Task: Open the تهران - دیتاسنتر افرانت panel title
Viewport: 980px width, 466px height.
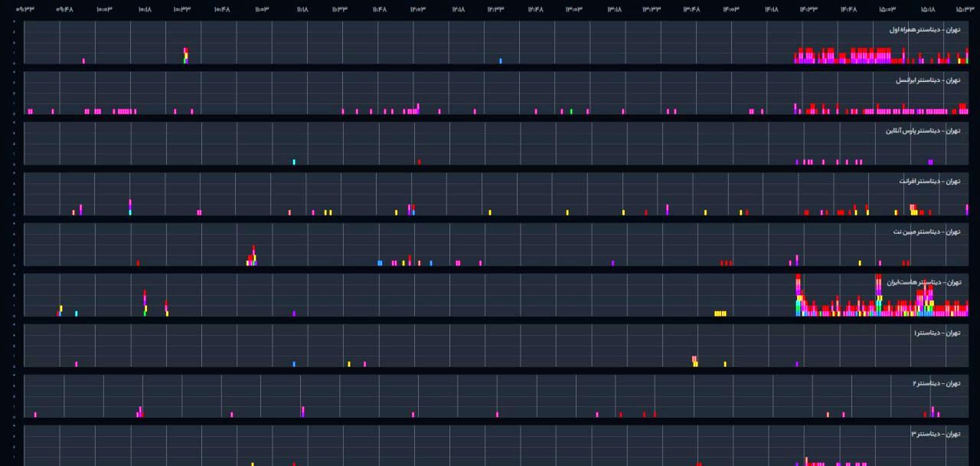Action: pos(929,182)
